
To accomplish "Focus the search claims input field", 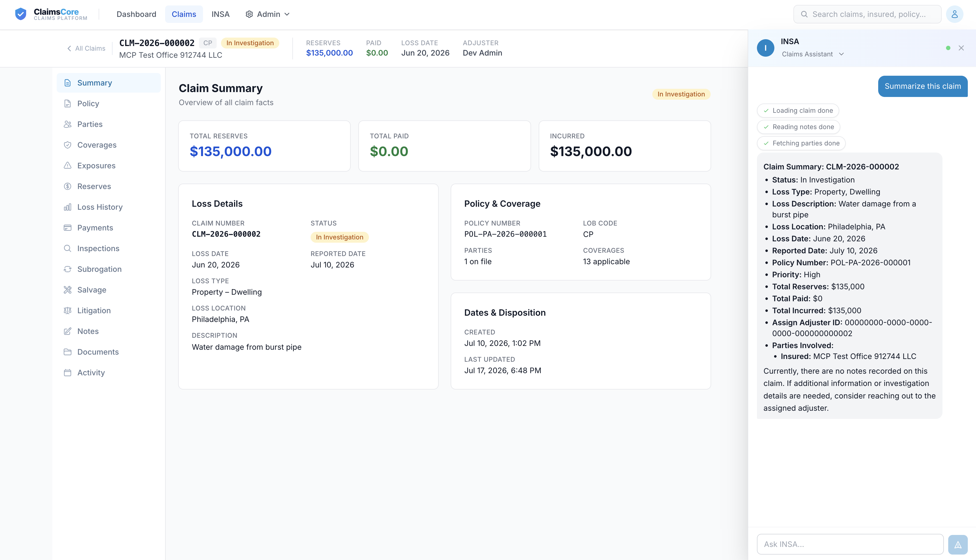I will [867, 14].
